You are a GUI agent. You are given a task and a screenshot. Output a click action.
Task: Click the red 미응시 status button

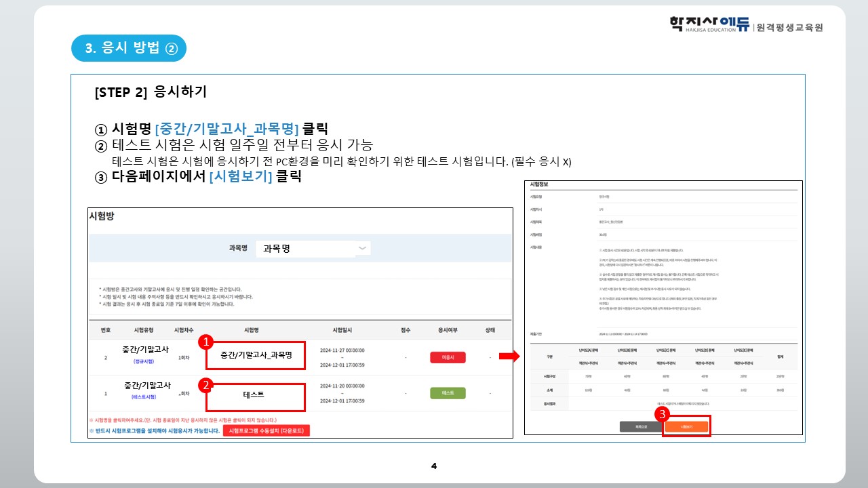tap(448, 357)
